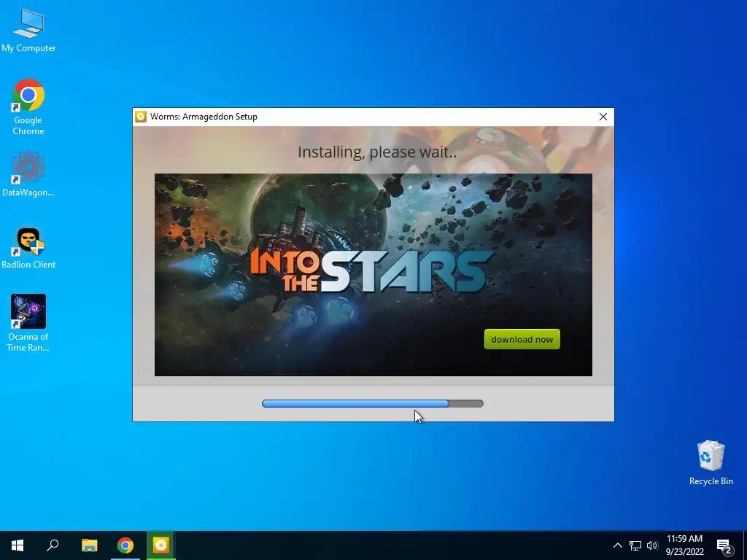
Task: Select the DataWagon desktop shortcut
Action: (x=28, y=174)
